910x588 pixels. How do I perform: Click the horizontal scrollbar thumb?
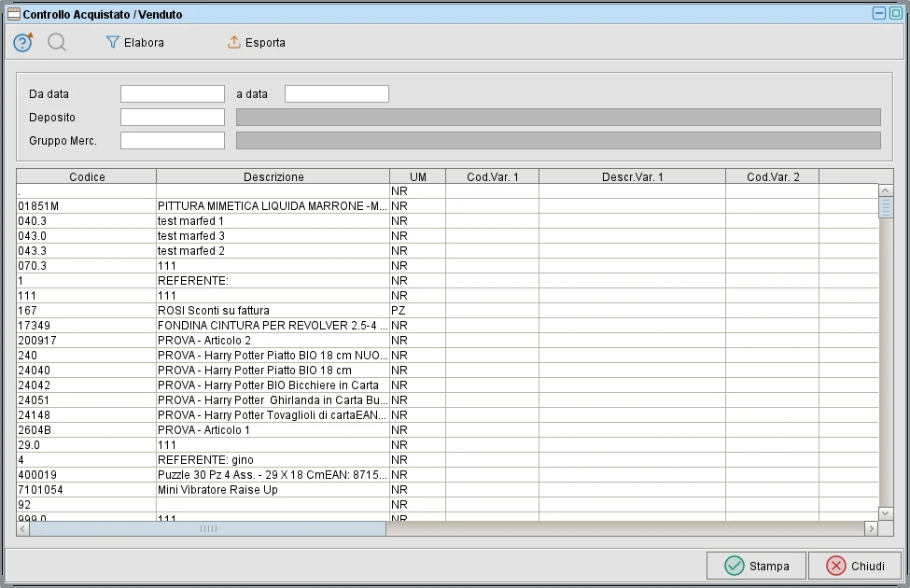[x=208, y=528]
